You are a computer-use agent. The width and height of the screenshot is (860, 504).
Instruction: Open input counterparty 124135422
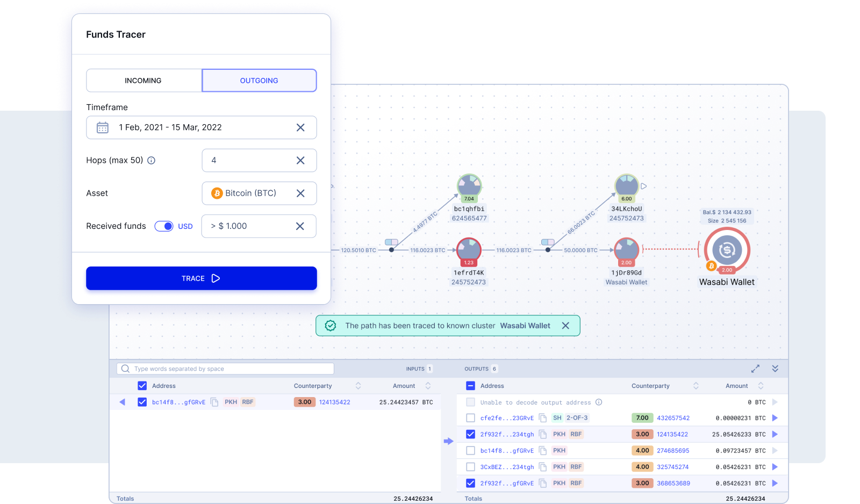tap(335, 402)
